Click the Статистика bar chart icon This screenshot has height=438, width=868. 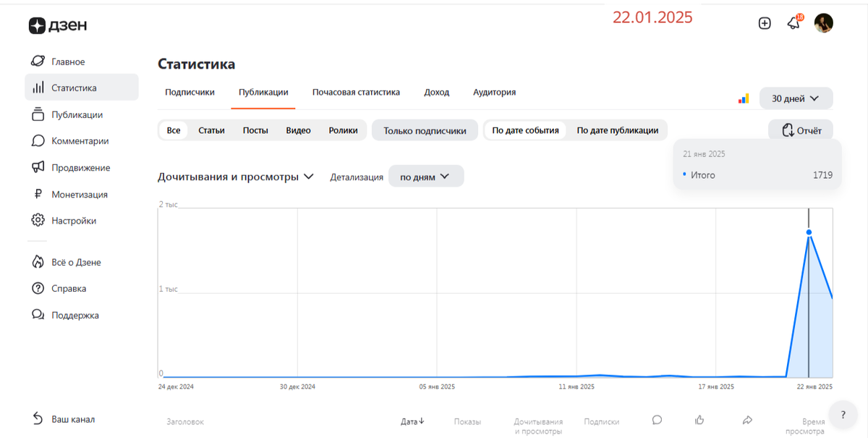pos(38,88)
